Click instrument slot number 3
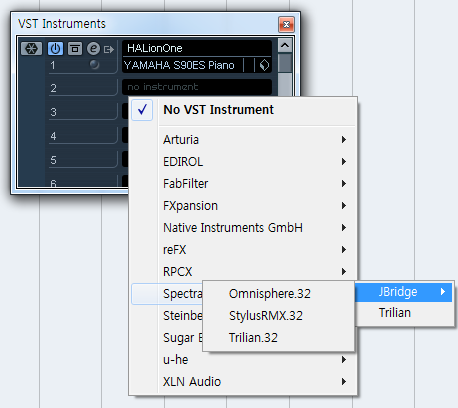 53,112
